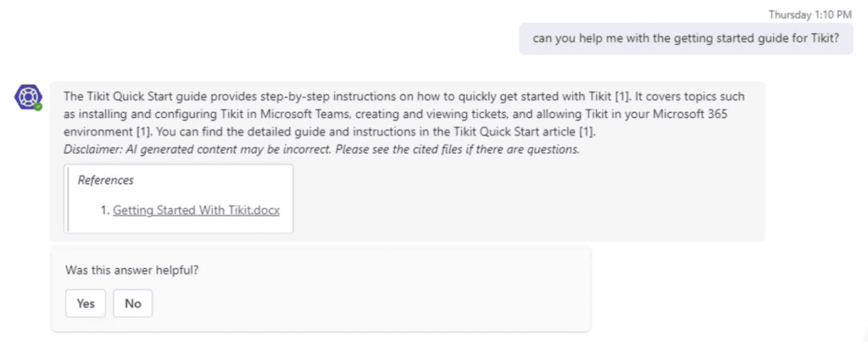Click the References heading in the card
This screenshot has height=342, width=868.
tap(106, 180)
